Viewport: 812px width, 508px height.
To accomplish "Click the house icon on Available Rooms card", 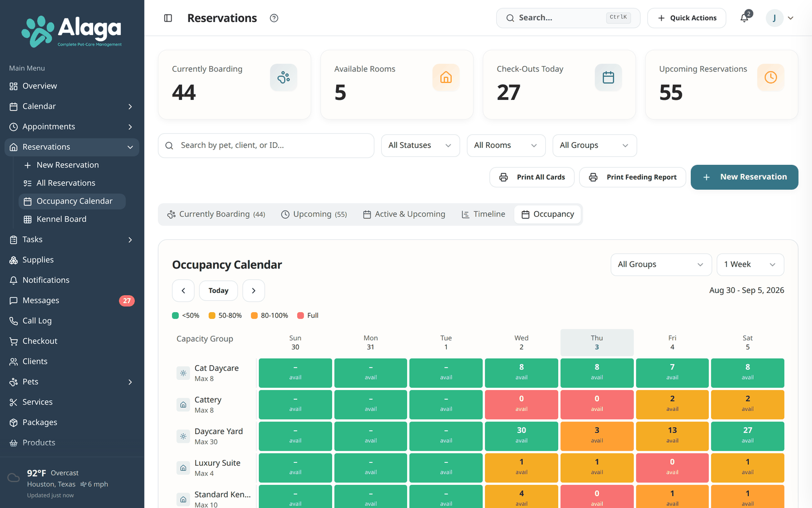I will coord(446,77).
